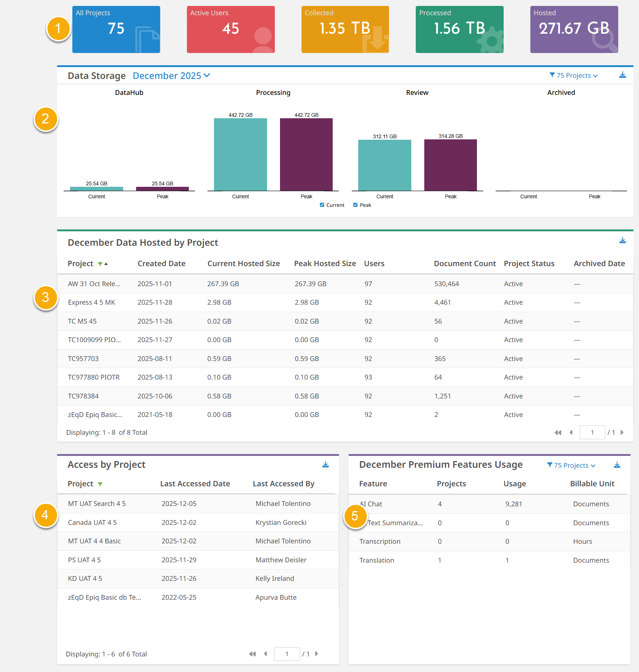
Task: Open the December 2025 month dropdown
Action: pyautogui.click(x=171, y=76)
